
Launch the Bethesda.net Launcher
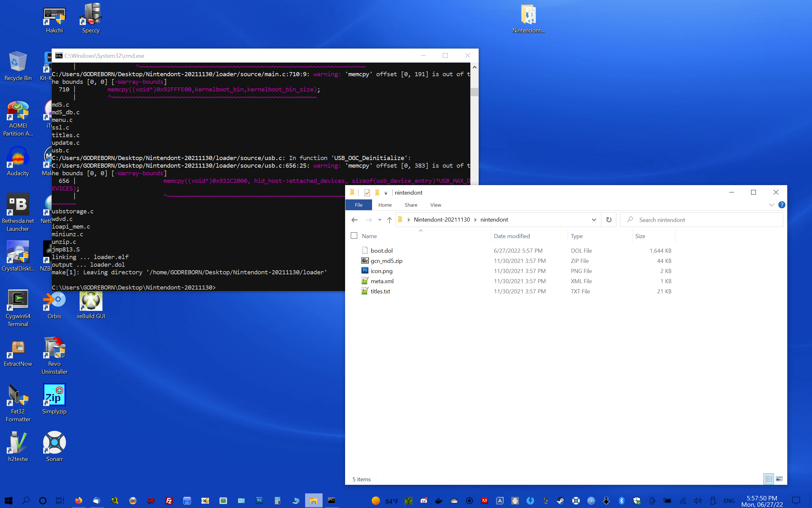click(18, 213)
